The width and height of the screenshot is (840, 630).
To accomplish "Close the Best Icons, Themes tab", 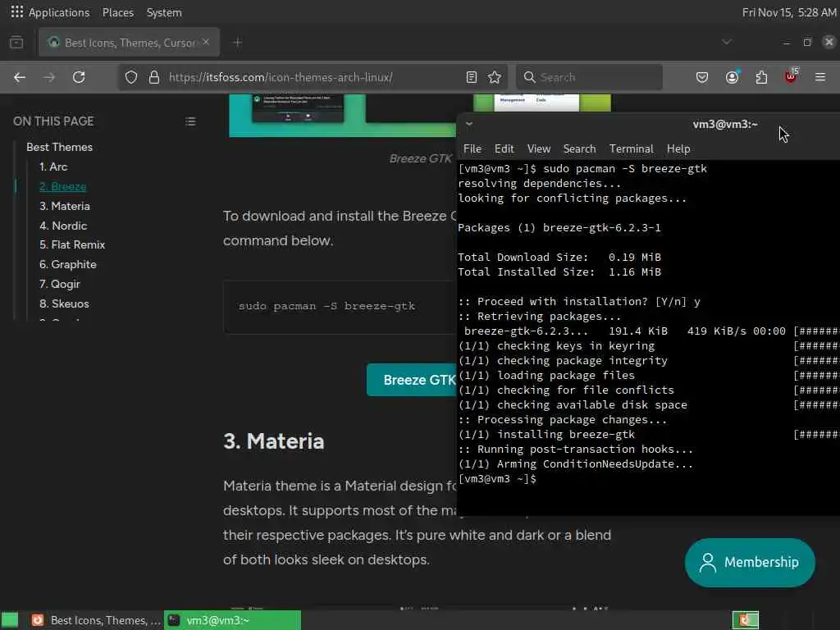I will 206,42.
